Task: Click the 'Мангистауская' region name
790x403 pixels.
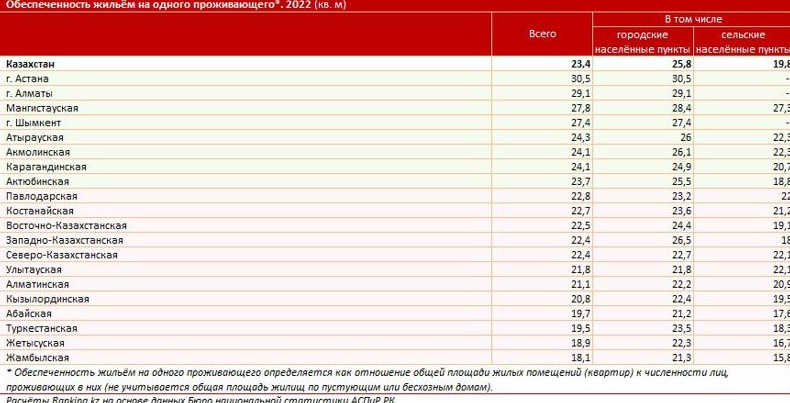Action: pos(42,108)
